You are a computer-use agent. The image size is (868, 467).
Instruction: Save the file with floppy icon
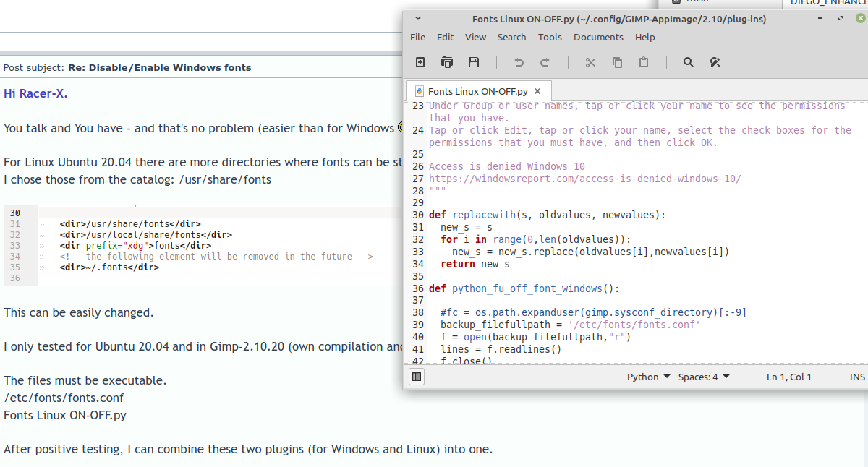tap(474, 63)
